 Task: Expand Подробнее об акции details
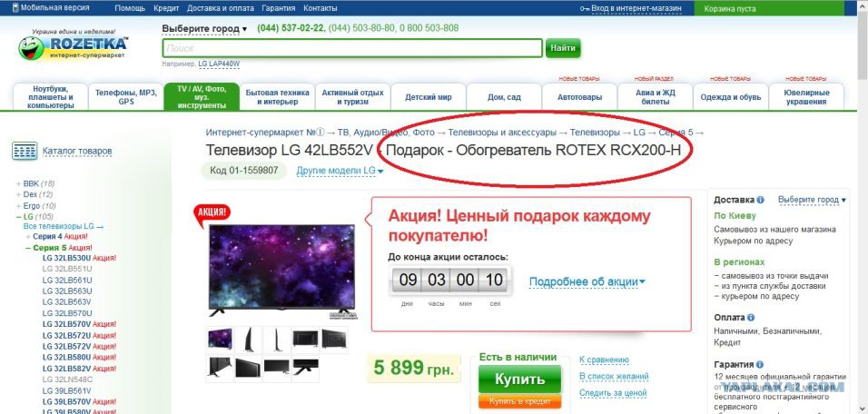coord(587,281)
